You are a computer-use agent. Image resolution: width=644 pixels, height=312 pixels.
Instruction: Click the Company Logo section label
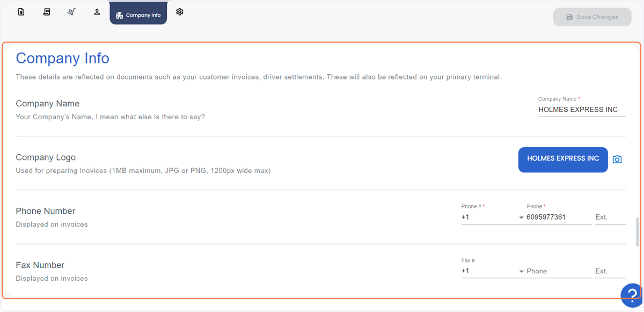point(46,157)
